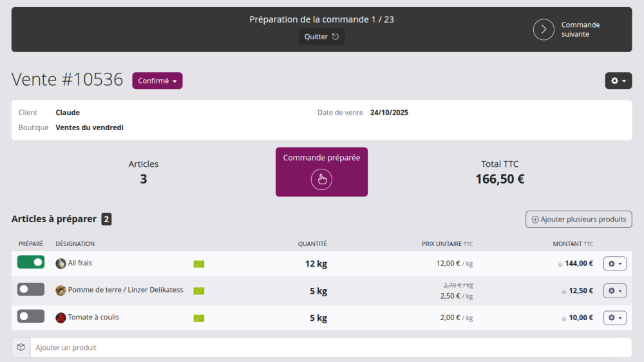Click the hand icon in Commande préparée
The image size is (644, 362).
(321, 179)
